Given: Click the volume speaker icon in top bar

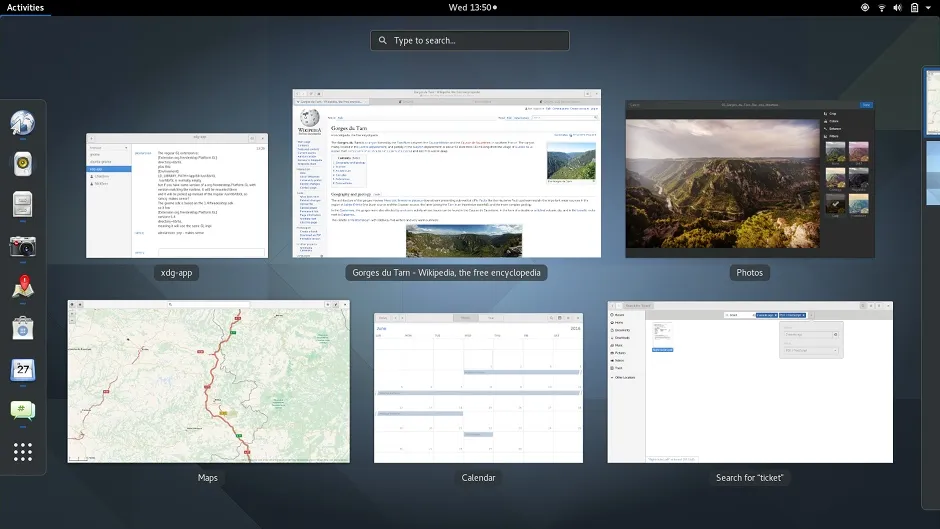Looking at the screenshot, I should [x=898, y=8].
